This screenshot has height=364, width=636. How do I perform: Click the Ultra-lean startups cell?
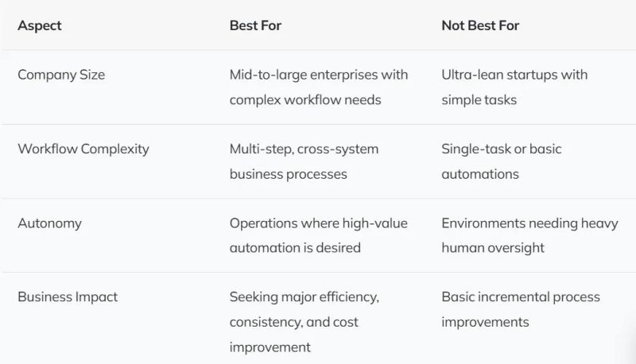[x=514, y=75]
